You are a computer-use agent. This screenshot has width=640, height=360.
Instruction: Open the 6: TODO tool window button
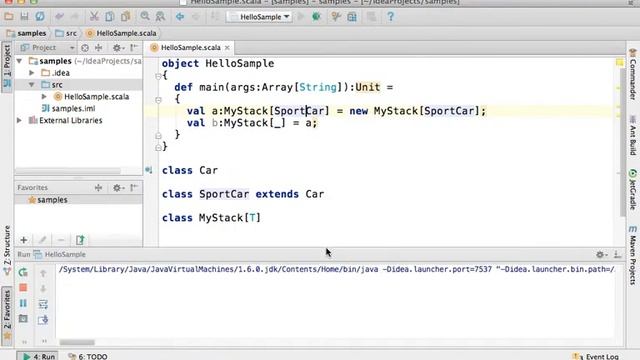coord(87,356)
